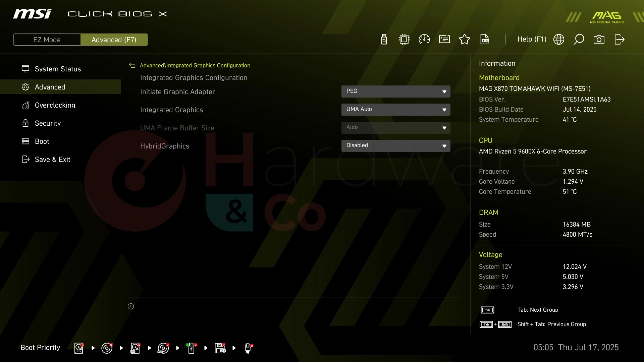Select the USB floppy boot icon
The image size is (644, 362).
pos(220,348)
